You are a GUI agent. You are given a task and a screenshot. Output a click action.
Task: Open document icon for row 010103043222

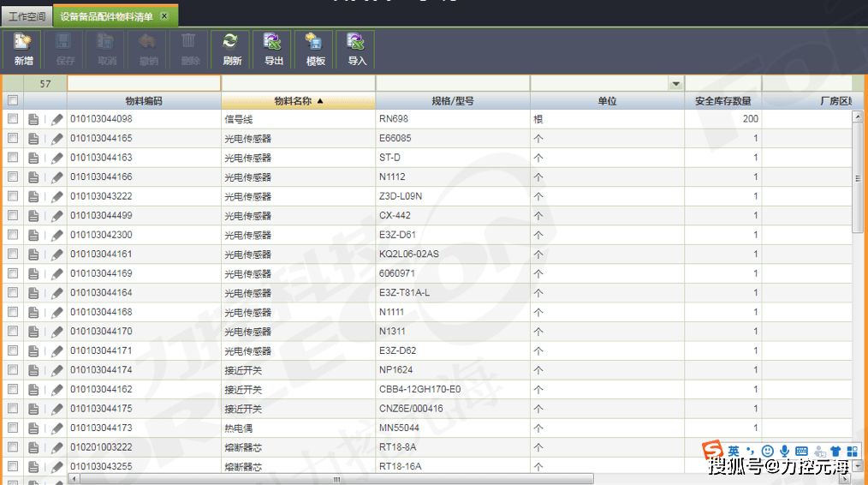[x=33, y=196]
